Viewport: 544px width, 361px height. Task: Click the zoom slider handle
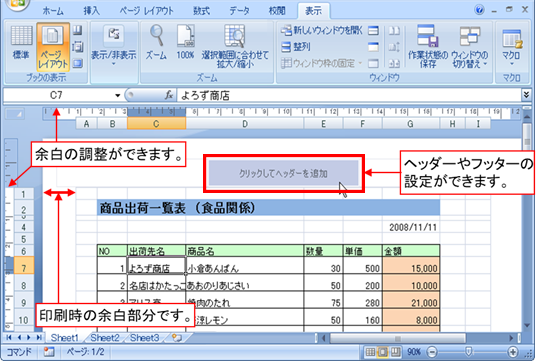pos(468,352)
